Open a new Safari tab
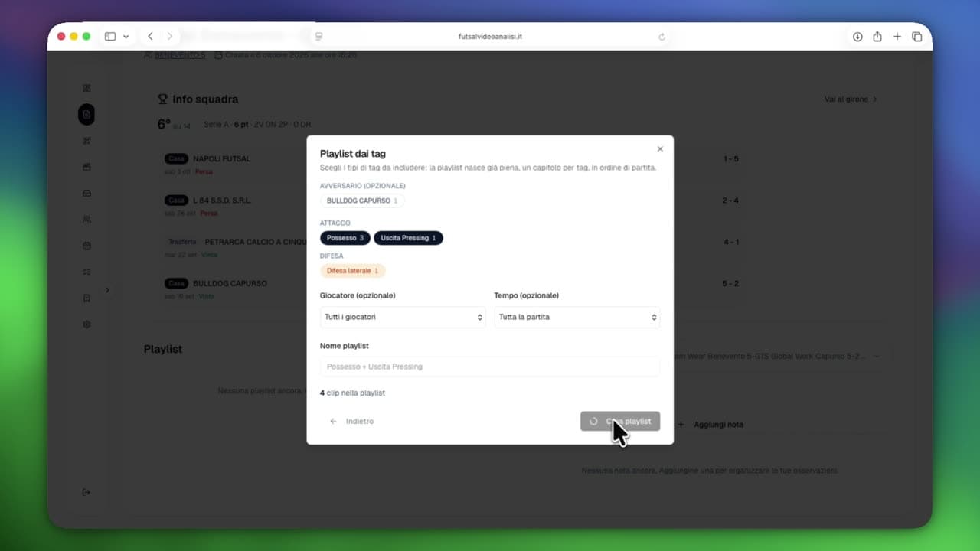This screenshot has height=551, width=980. [897, 37]
